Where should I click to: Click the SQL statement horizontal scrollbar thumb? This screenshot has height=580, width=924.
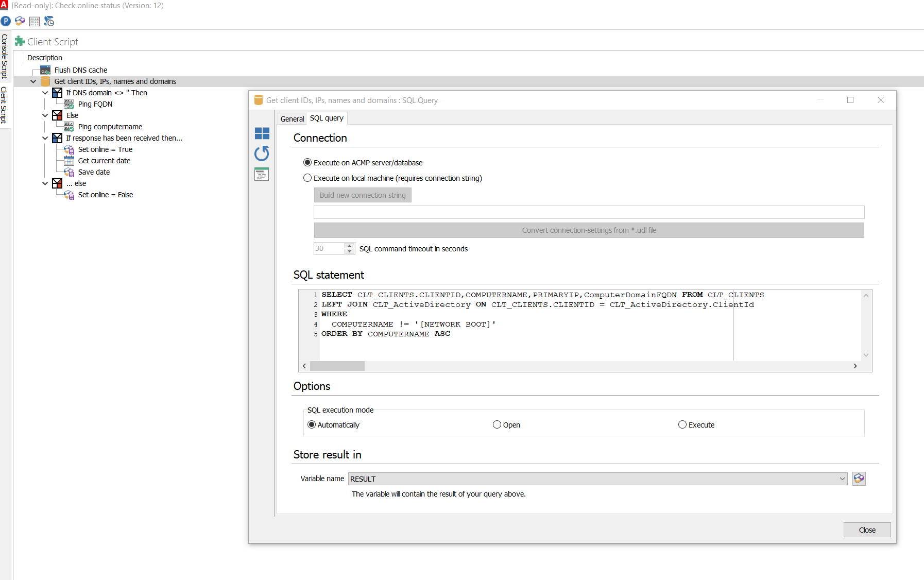coord(337,366)
